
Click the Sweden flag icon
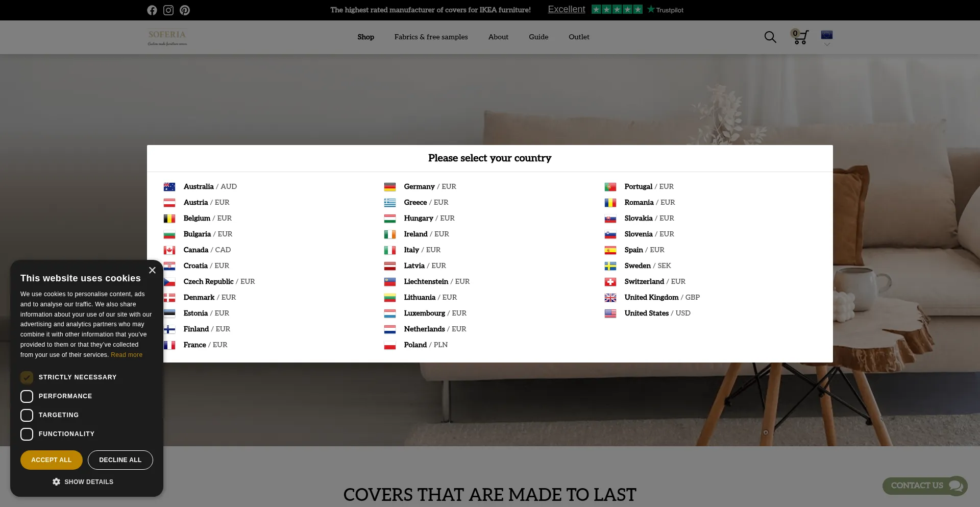[610, 266]
